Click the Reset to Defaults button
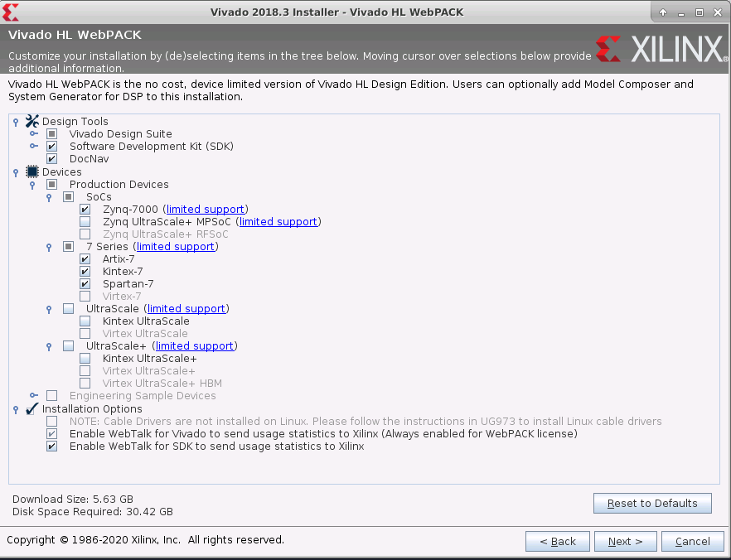The height and width of the screenshot is (560, 731). tap(652, 503)
